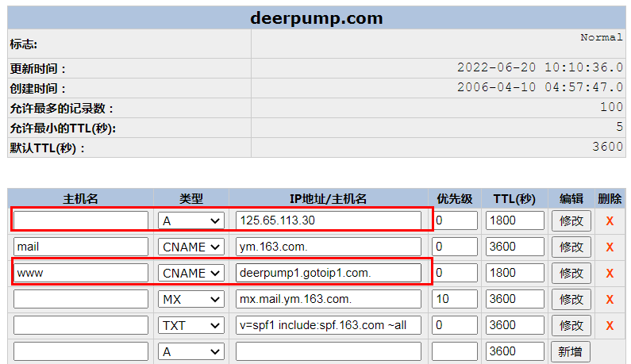The width and height of the screenshot is (631, 364).
Task: Remove the www CNAME record via X
Action: tap(610, 274)
